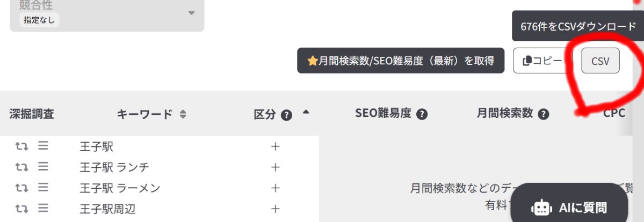Open the 競合性 dropdown
Image resolution: width=644 pixels, height=222 pixels.
pyautogui.click(x=107, y=14)
